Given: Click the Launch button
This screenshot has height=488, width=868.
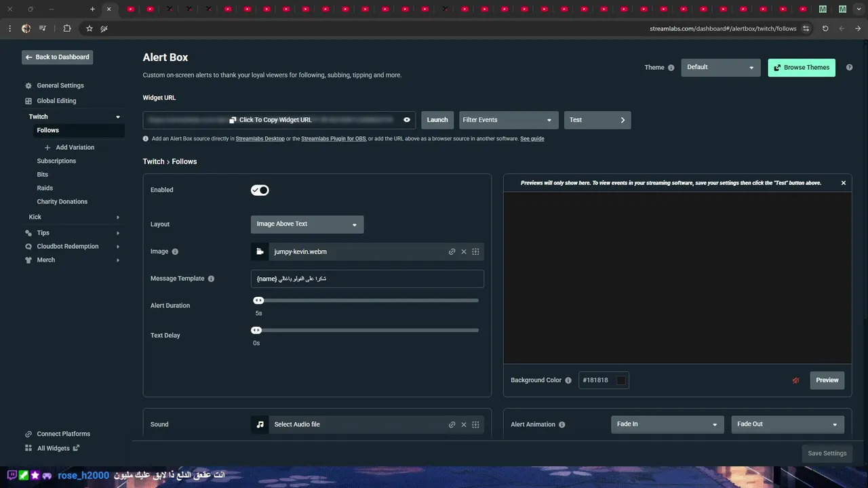Looking at the screenshot, I should pos(437,120).
